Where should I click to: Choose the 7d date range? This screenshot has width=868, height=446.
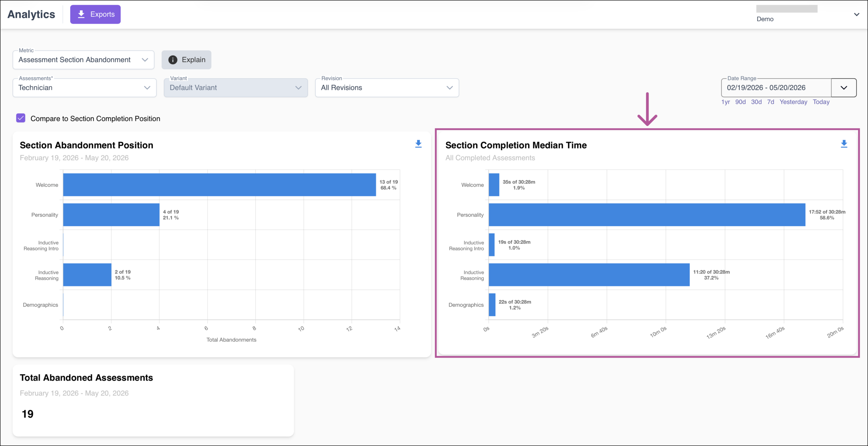click(x=770, y=102)
